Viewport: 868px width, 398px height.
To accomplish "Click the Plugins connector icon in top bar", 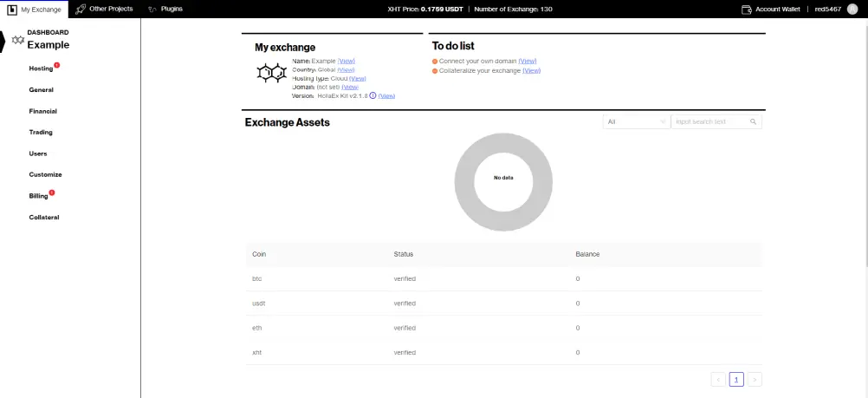I will pyautogui.click(x=152, y=10).
